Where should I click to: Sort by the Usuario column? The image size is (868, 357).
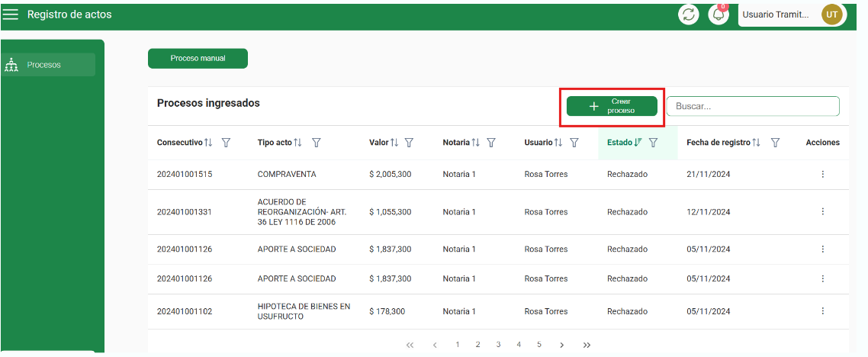pyautogui.click(x=558, y=143)
